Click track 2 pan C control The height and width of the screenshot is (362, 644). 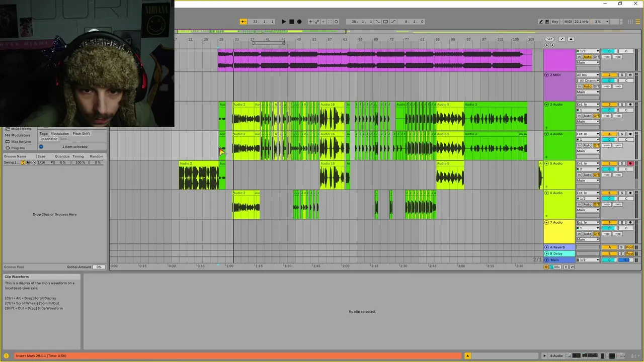coord(626,80)
